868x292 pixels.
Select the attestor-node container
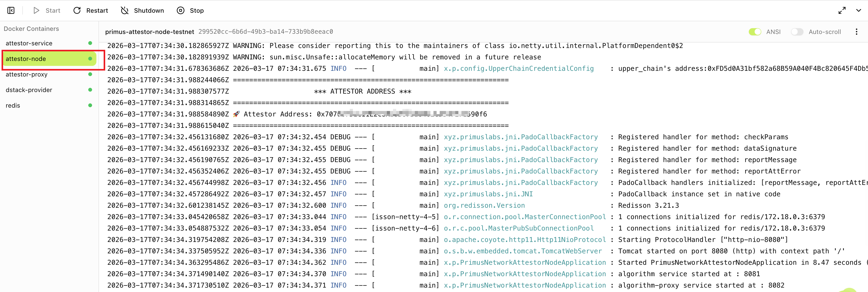(49, 59)
